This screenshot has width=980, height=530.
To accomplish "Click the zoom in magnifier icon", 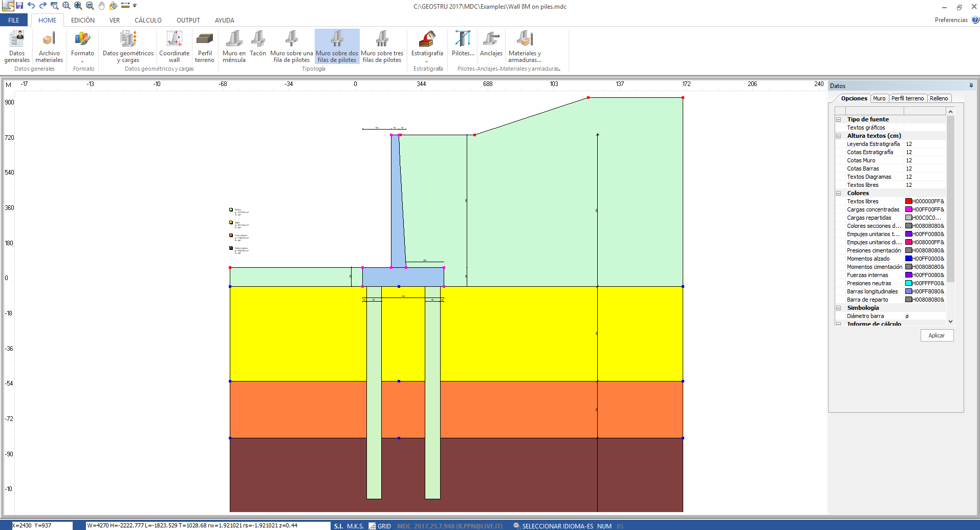I will 78,6.
